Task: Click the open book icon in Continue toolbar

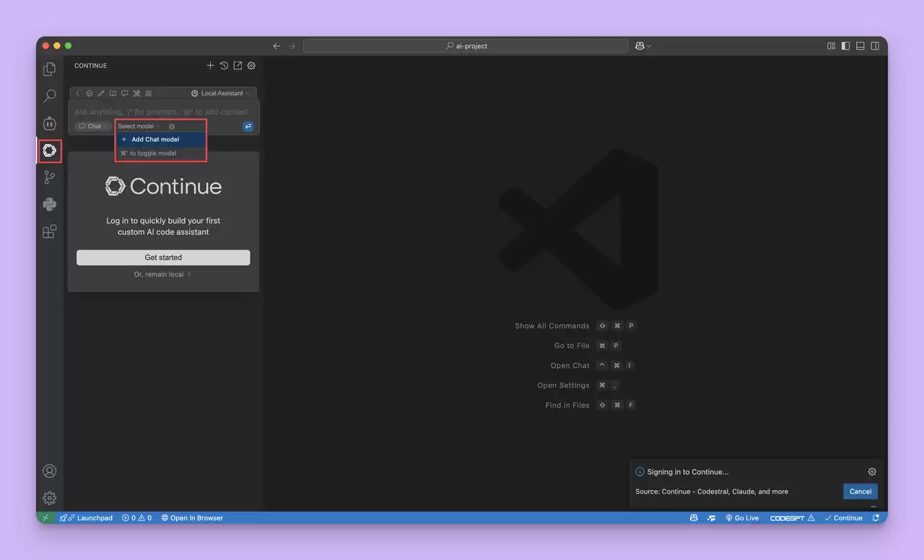Action: pyautogui.click(x=113, y=93)
